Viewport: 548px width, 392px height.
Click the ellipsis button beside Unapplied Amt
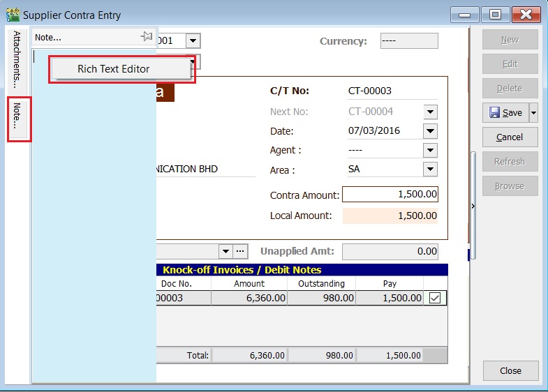tap(240, 251)
